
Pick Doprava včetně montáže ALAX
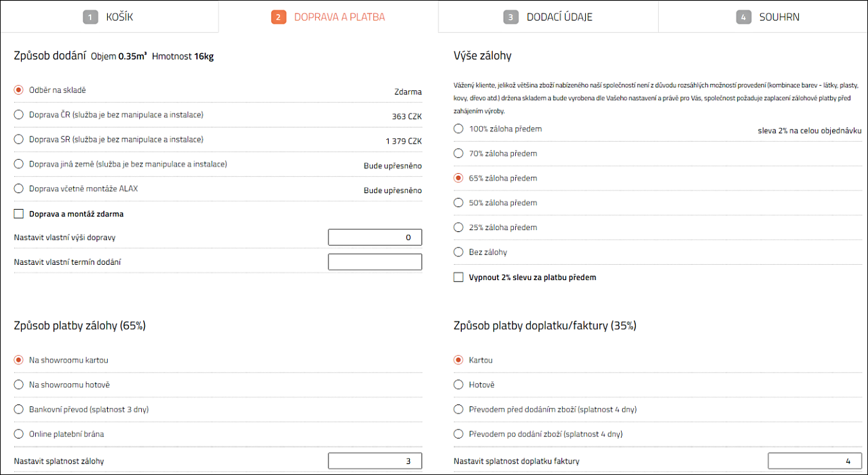tap(19, 188)
